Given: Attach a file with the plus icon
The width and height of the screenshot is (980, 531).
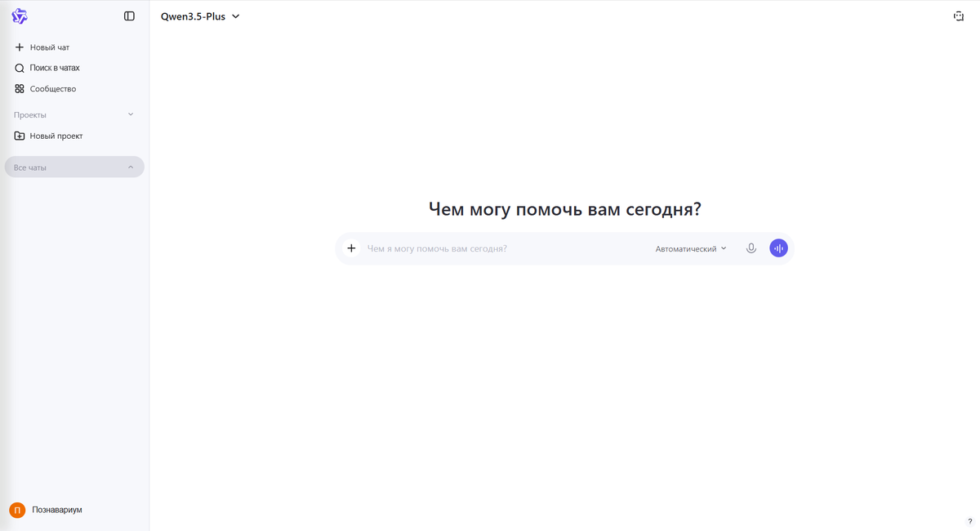Looking at the screenshot, I should point(351,248).
